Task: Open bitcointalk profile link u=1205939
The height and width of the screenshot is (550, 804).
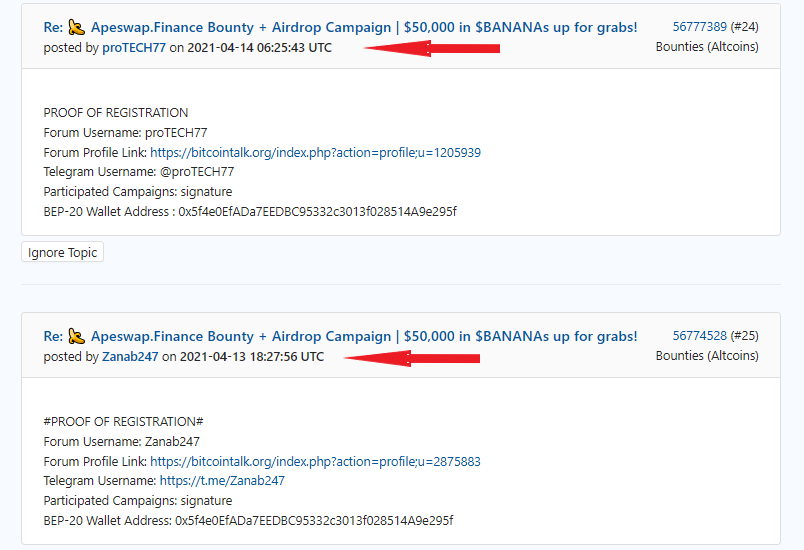Action: (x=315, y=153)
